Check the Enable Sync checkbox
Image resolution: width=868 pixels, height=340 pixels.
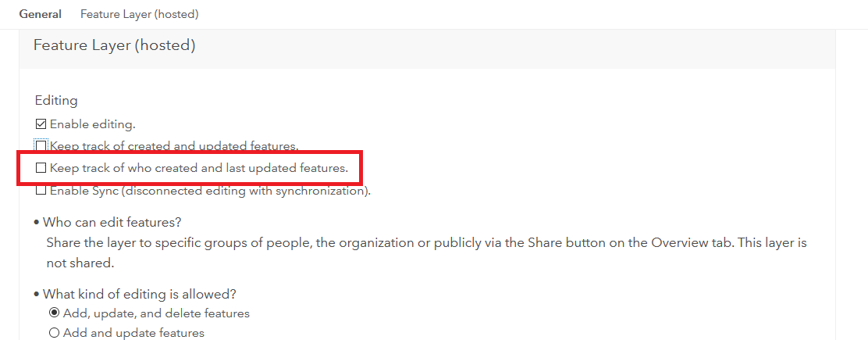click(x=41, y=191)
